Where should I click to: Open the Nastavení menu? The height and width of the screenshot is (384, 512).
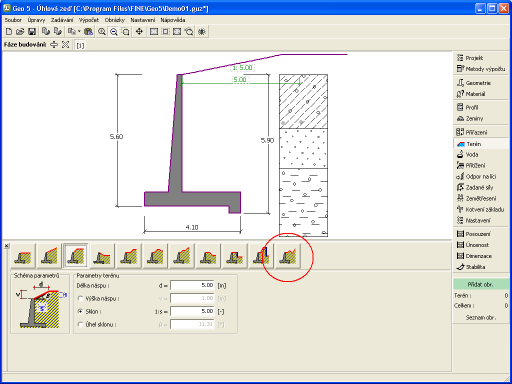(143, 20)
